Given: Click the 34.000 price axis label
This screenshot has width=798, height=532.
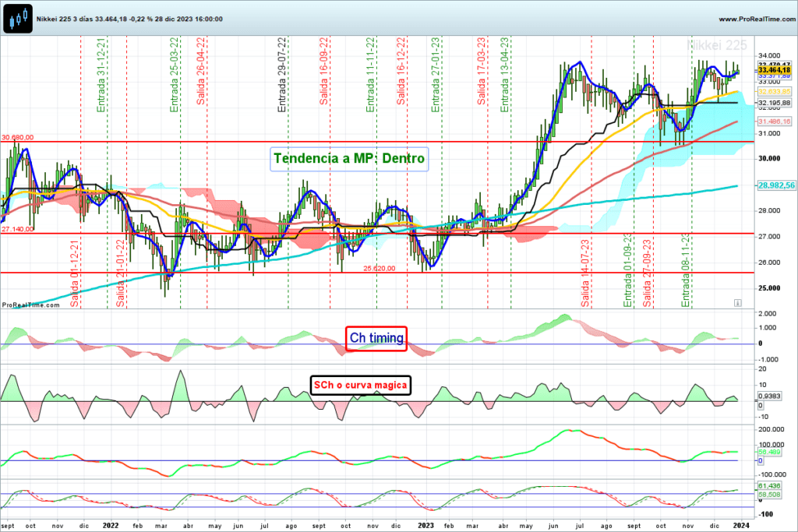Looking at the screenshot, I should tap(769, 55).
